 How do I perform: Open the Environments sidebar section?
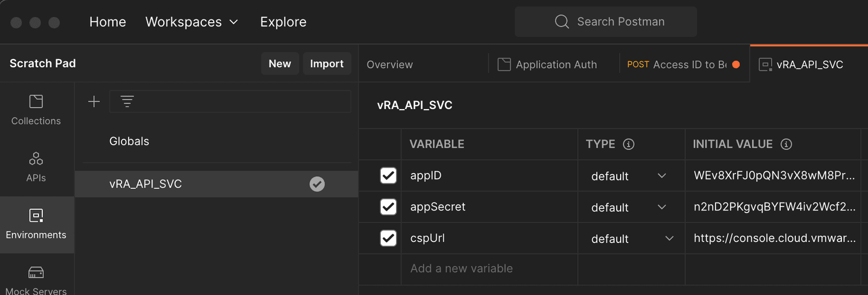36,225
